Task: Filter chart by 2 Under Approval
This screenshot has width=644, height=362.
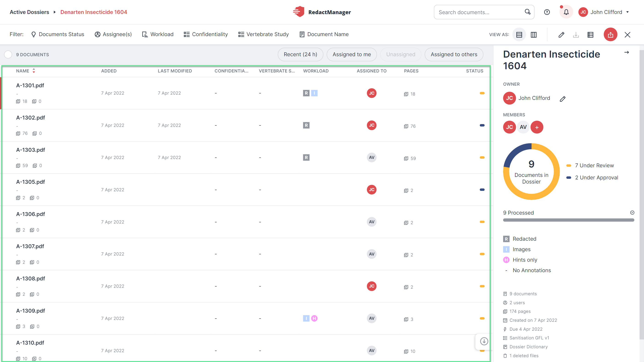Action: [592, 177]
